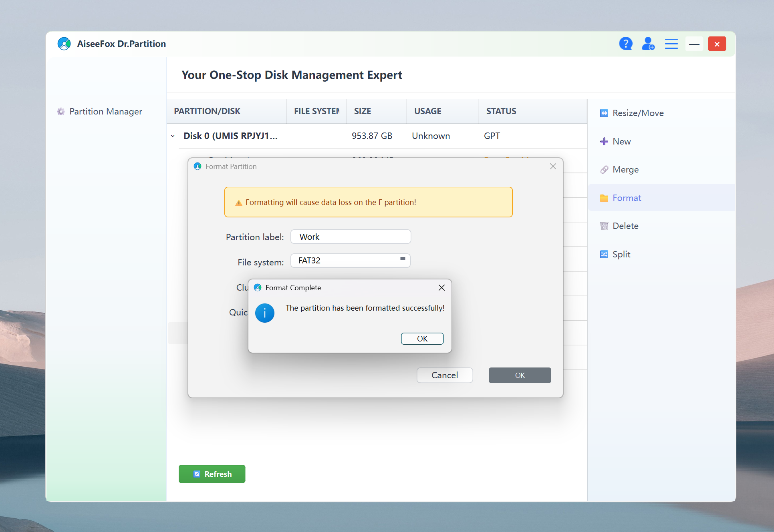
Task: Click the Resize/Move icon
Action: [604, 113]
